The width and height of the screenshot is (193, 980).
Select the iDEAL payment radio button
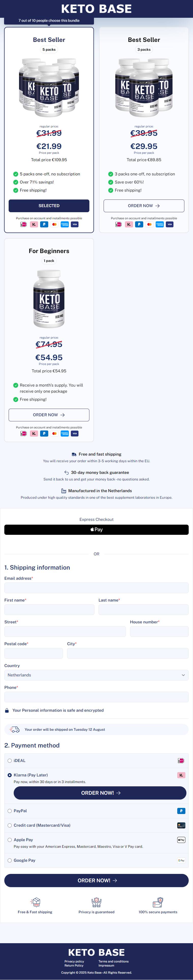pos(9,761)
